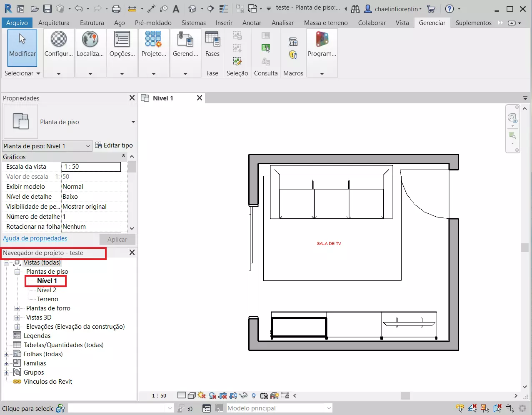
Task: Switch to the Arquitetura ribbon tab
Action: pos(54,23)
